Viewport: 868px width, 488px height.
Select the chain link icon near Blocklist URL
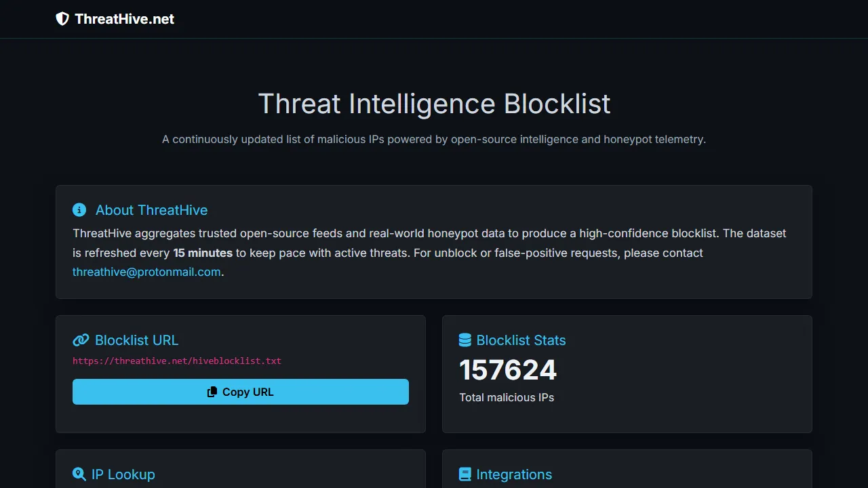point(81,340)
